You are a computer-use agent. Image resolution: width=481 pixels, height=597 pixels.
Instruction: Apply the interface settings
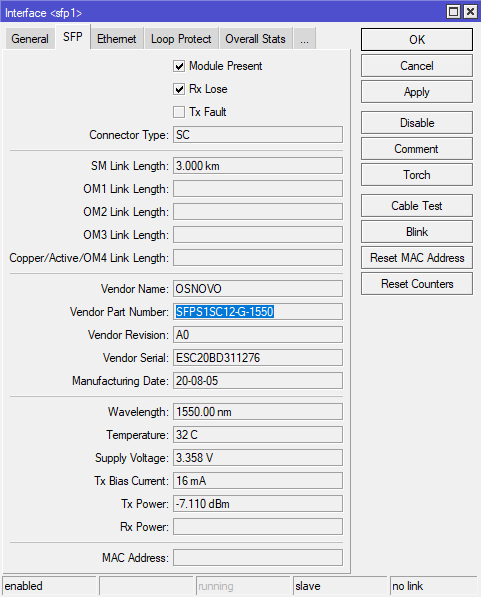click(417, 91)
